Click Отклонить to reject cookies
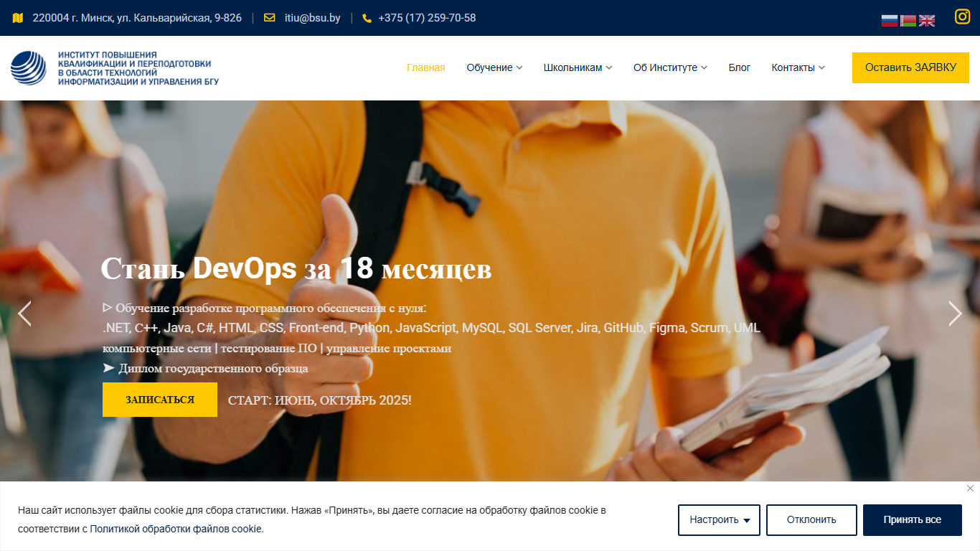This screenshot has height=551, width=980. (811, 520)
